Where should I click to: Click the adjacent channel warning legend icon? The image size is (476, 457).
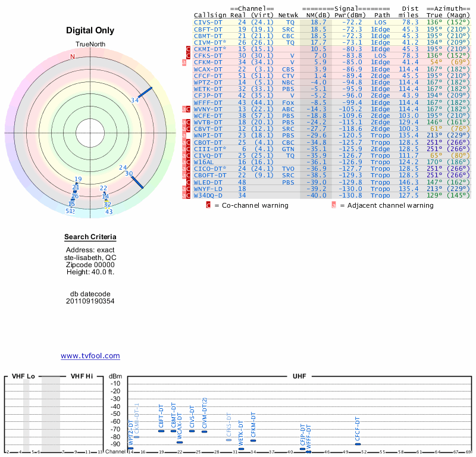coord(334,205)
